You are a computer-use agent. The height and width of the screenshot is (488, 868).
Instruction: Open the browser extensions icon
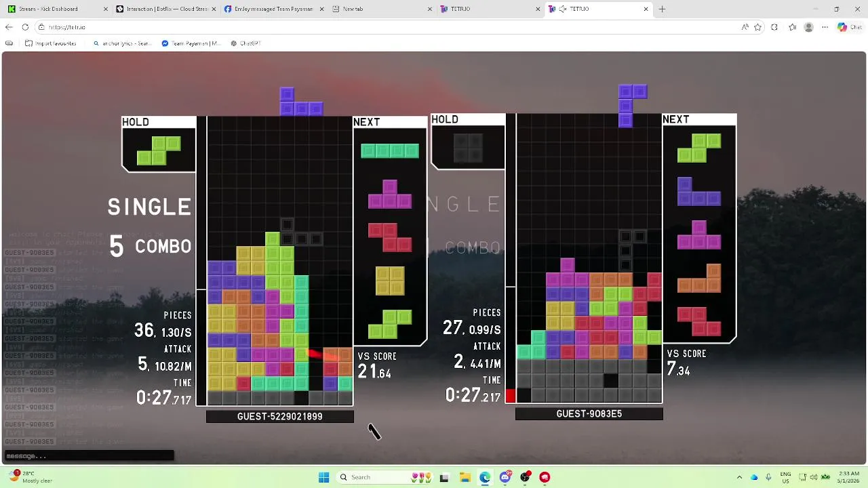774,27
